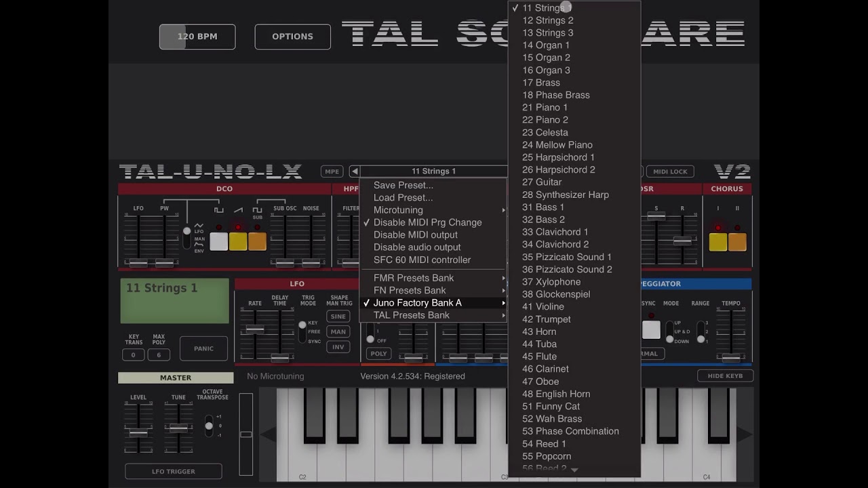
Task: Choose Load Preset... from the menu
Action: tap(433, 197)
